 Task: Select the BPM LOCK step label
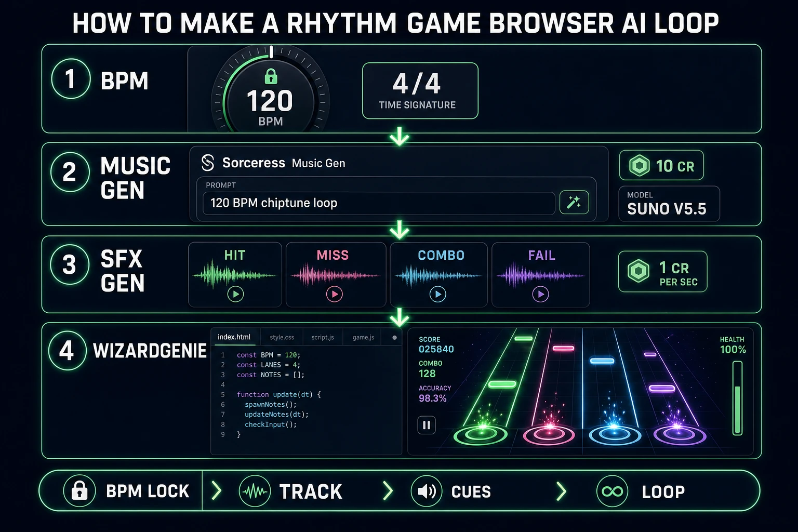pyautogui.click(x=148, y=491)
